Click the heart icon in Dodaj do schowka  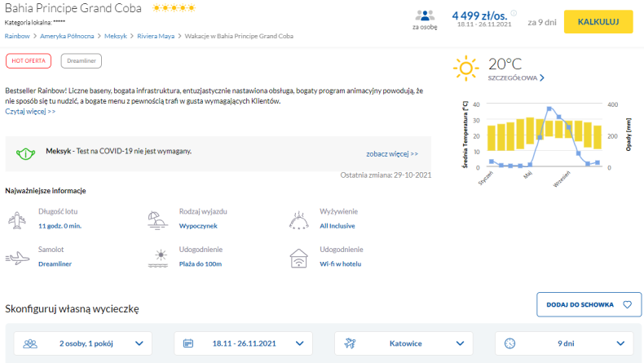point(627,304)
